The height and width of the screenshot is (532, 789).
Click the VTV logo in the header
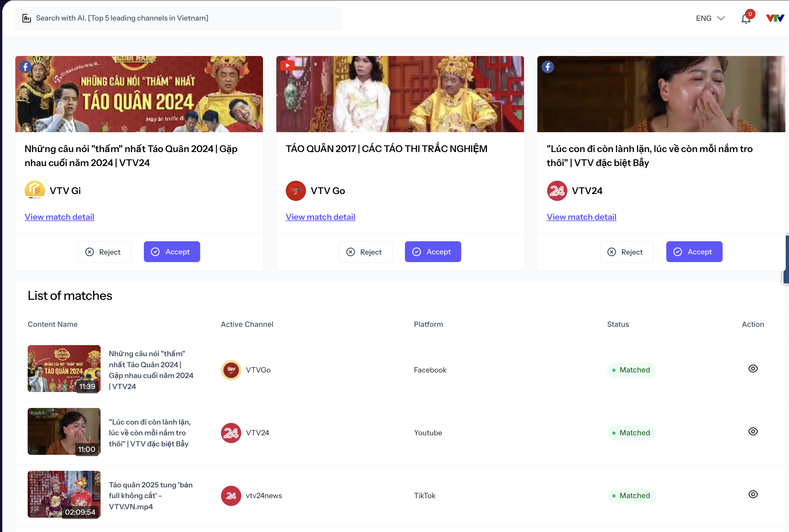tap(775, 18)
